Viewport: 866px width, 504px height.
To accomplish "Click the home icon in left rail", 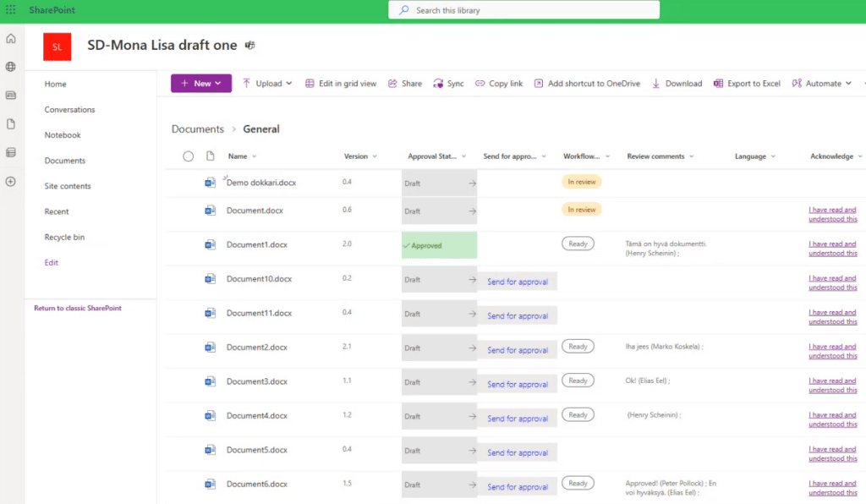I will click(x=10, y=39).
